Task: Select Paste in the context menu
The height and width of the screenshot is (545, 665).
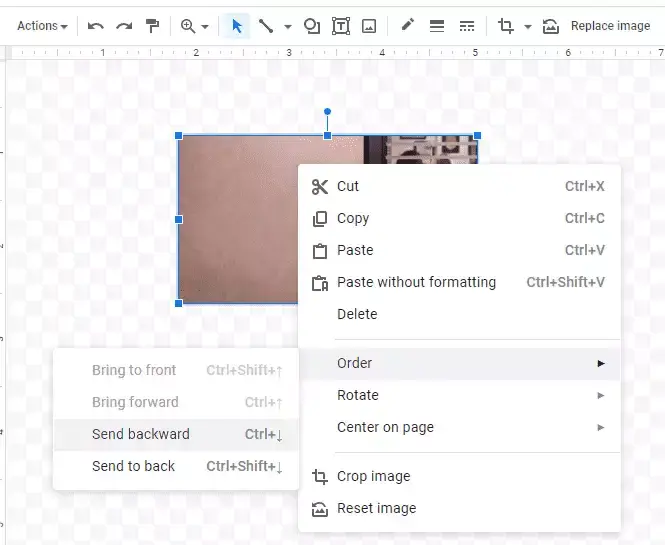Action: [459, 250]
